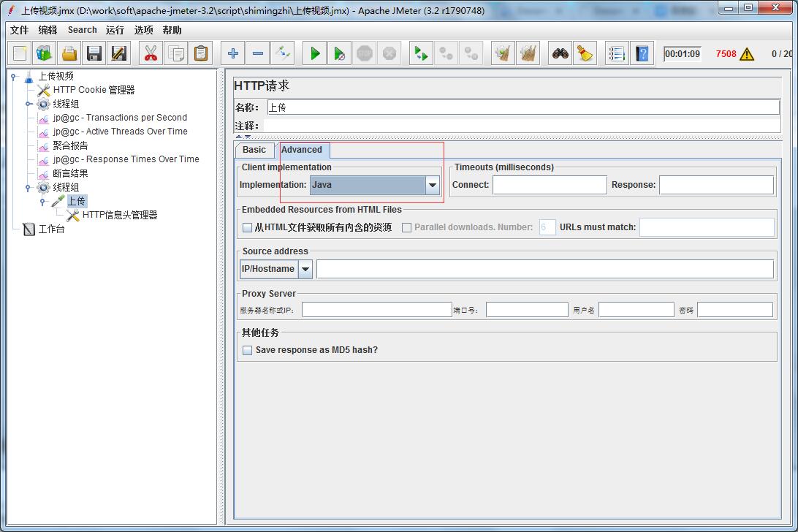The width and height of the screenshot is (798, 532).
Task: Open the 帮助 menu
Action: (x=172, y=30)
